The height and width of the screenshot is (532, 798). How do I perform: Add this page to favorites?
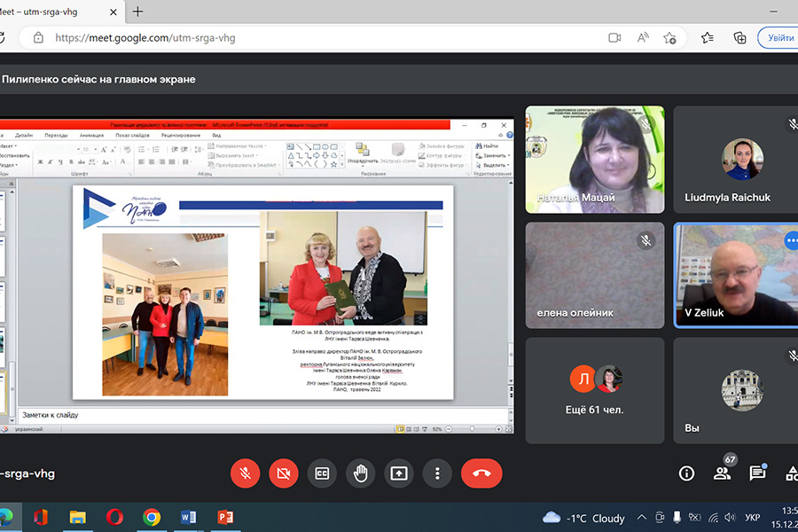click(x=670, y=38)
